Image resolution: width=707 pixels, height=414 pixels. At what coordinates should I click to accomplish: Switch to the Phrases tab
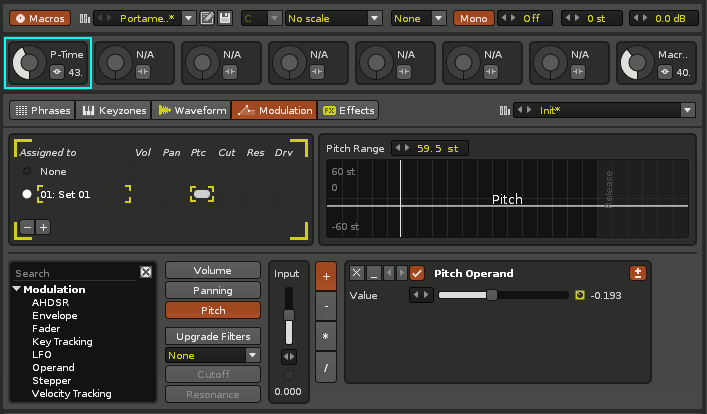(42, 110)
